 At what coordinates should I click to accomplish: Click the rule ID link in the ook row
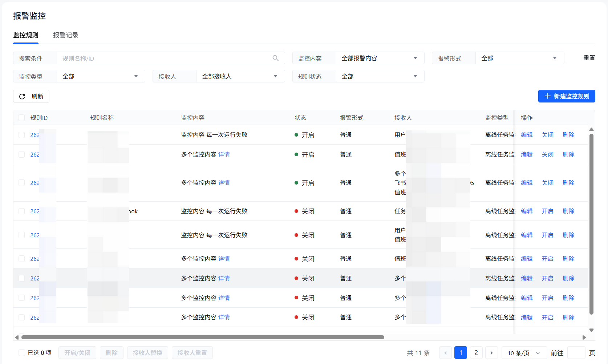(35, 211)
